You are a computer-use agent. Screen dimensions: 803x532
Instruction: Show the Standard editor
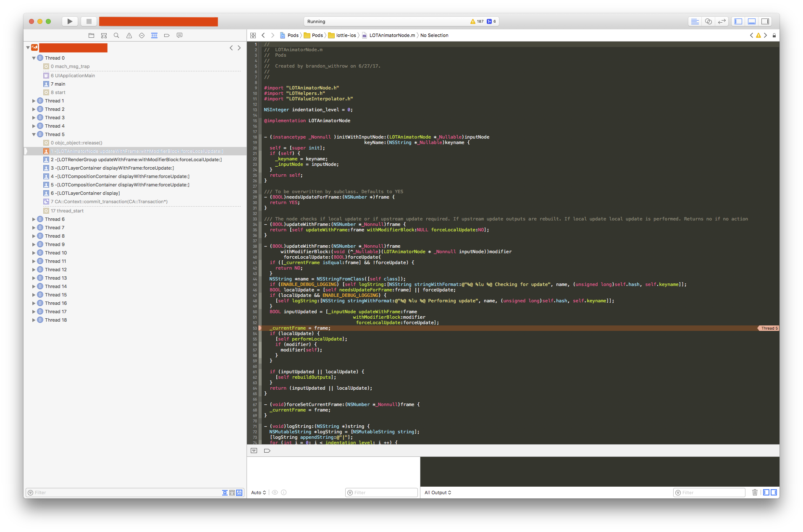click(x=695, y=21)
